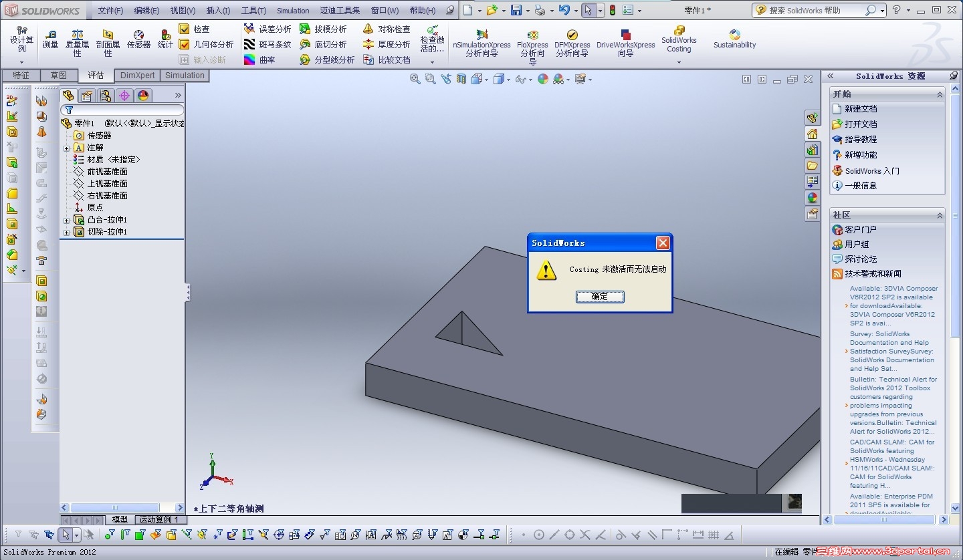Expand the 注解 tree node
The image size is (963, 560).
pos(66,148)
